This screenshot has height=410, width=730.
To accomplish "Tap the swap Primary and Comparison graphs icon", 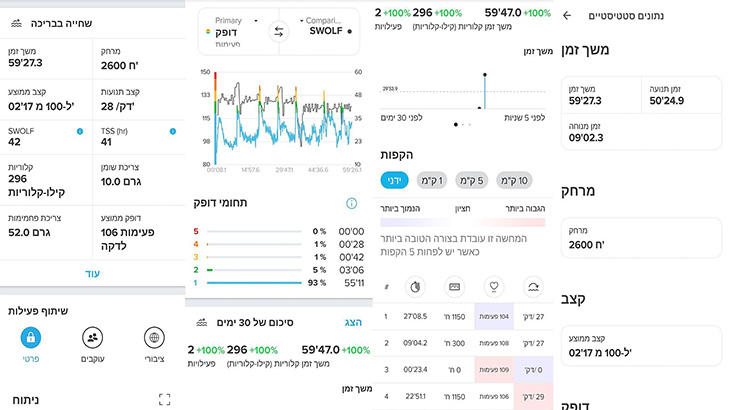I will (x=278, y=32).
